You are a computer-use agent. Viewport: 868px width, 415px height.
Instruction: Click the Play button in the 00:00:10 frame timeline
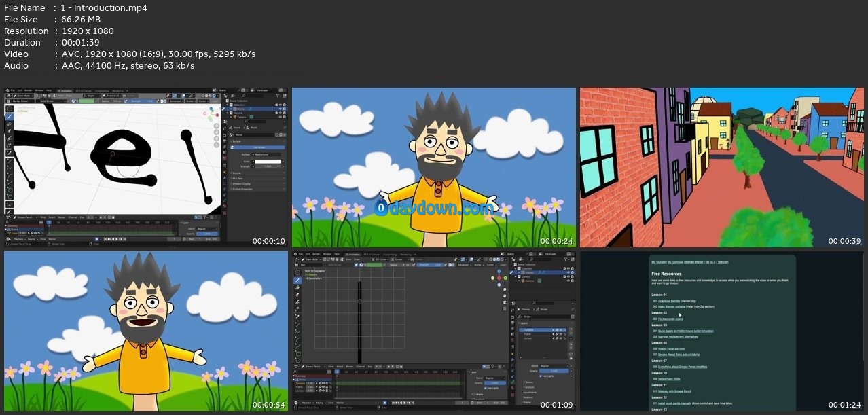point(116,239)
